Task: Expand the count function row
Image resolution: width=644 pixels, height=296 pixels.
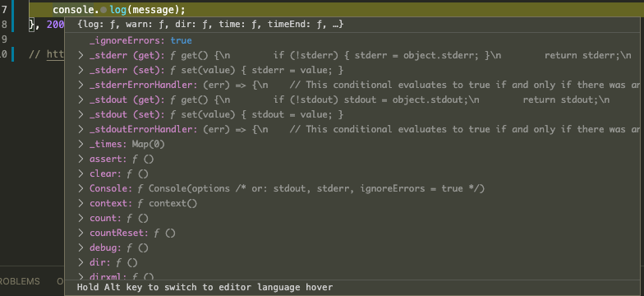Action: tap(80, 219)
